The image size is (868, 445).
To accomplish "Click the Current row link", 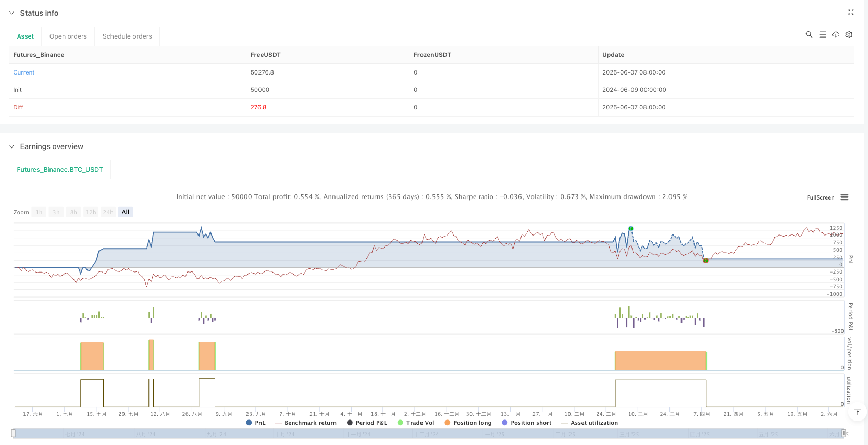I will [x=24, y=72].
